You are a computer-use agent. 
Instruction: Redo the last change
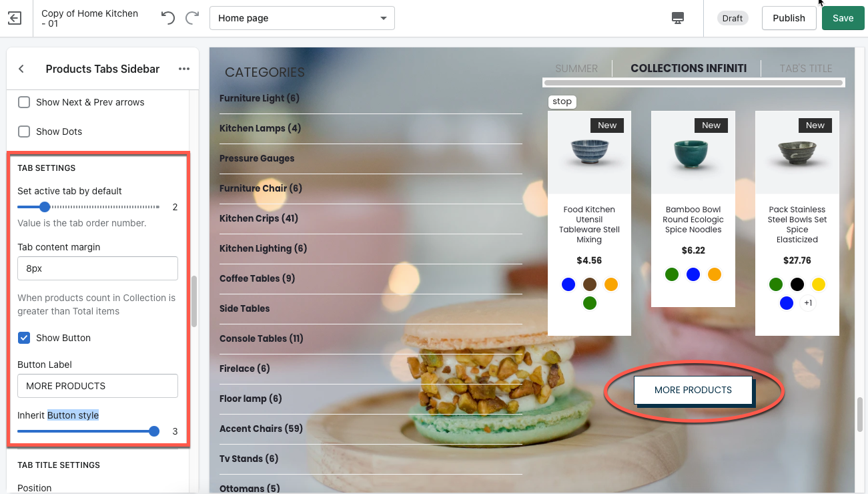[x=192, y=18]
